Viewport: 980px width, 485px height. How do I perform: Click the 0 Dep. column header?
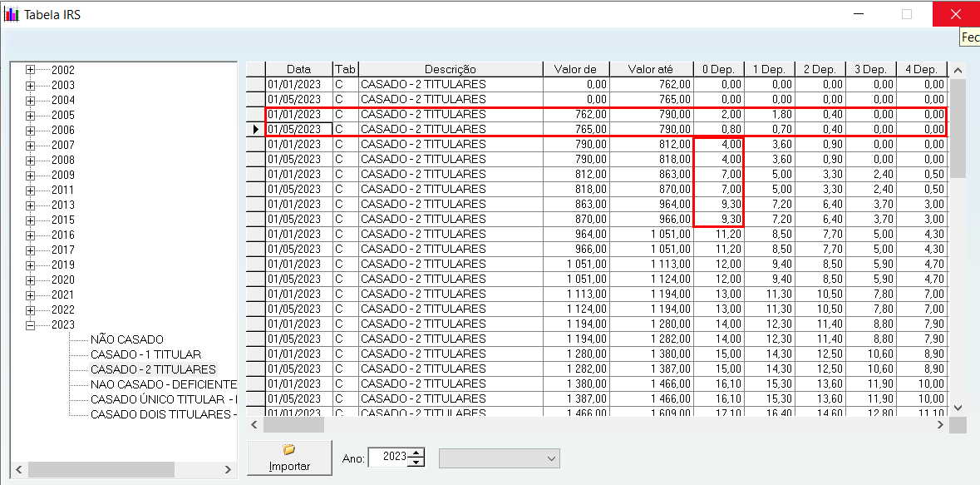tap(718, 70)
